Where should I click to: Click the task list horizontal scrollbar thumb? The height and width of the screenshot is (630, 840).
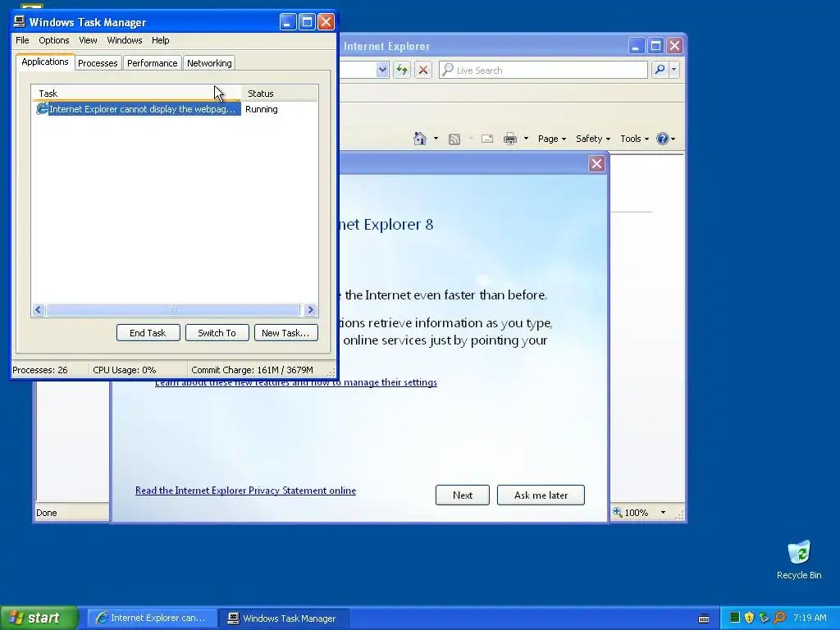pyautogui.click(x=173, y=309)
